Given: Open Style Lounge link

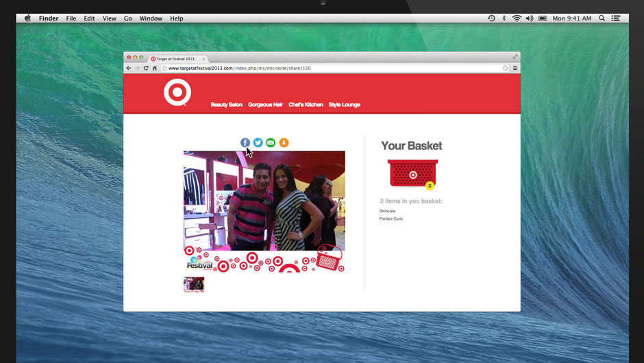Looking at the screenshot, I should pyautogui.click(x=344, y=105).
